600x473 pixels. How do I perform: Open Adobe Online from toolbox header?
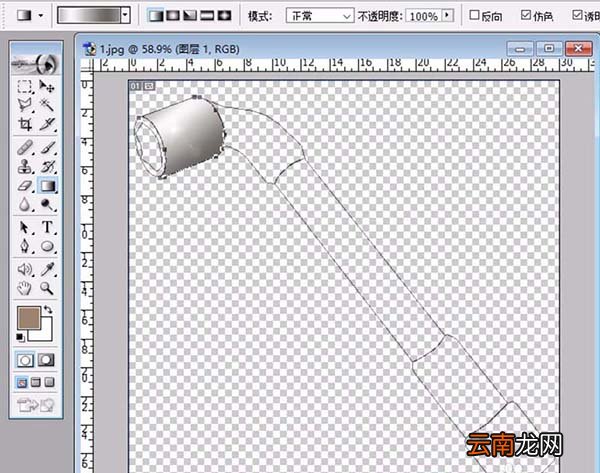coord(36,64)
